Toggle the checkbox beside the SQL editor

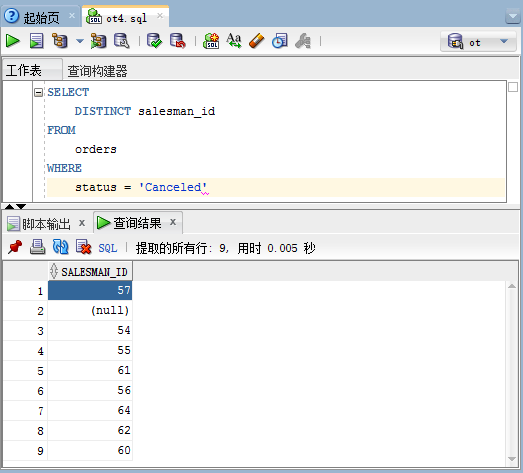[513, 87]
